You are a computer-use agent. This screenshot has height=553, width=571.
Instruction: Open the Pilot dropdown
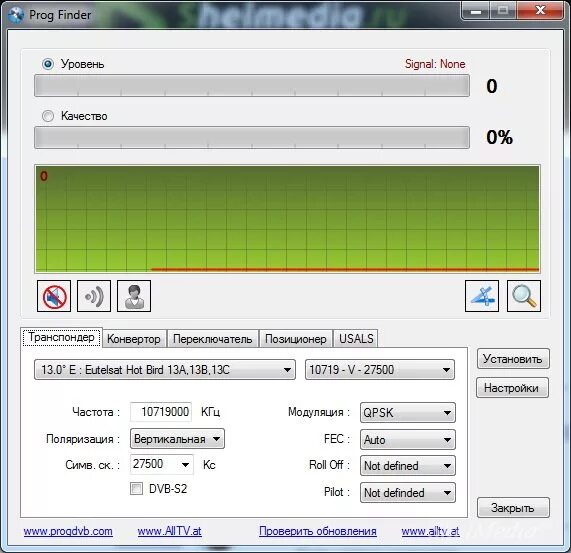pos(407,493)
